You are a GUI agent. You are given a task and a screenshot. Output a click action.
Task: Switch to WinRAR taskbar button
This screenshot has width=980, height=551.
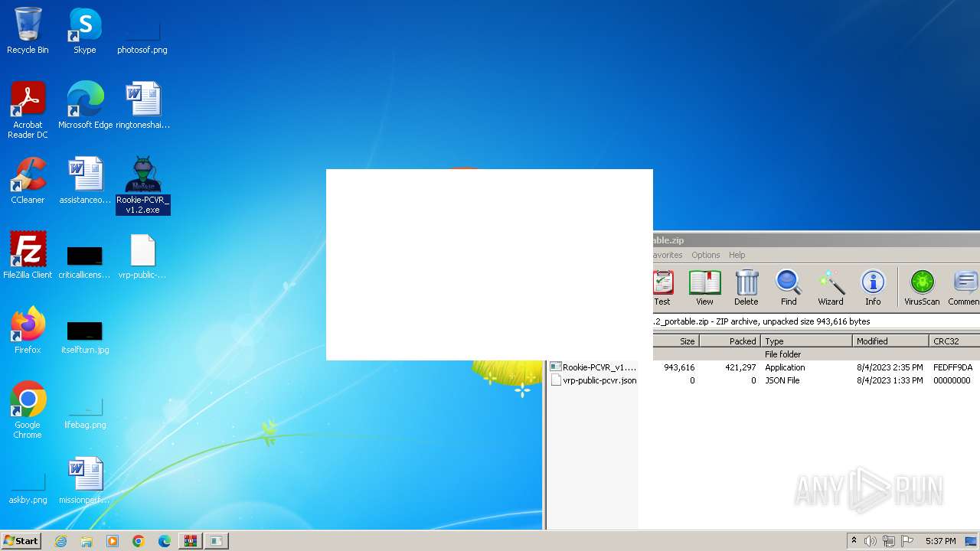(x=190, y=541)
